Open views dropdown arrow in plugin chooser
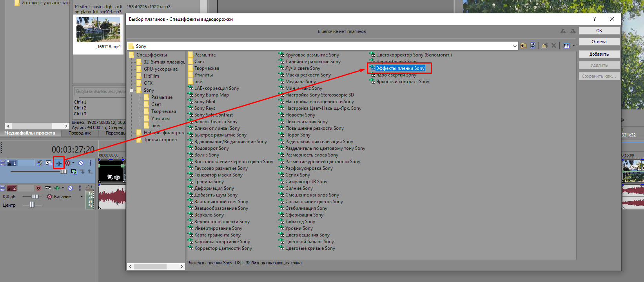Viewport: 644px width, 282px height. click(573, 45)
